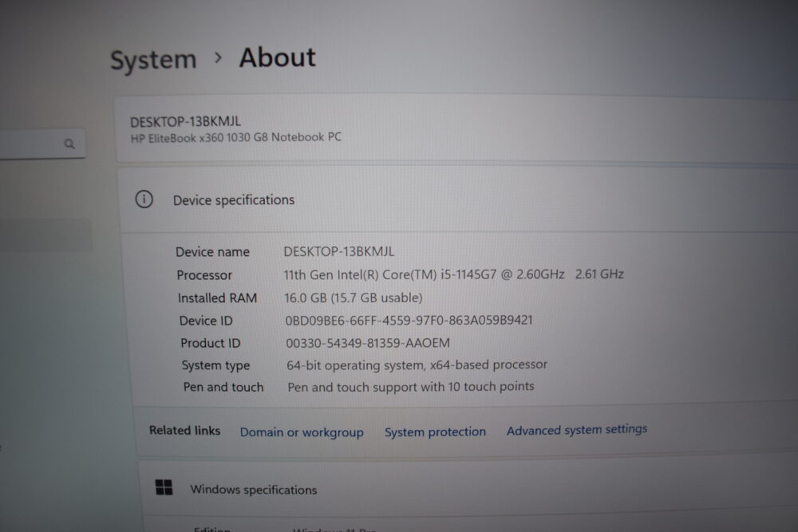798x532 pixels.
Task: Select the 64-bit operating system value
Action: [x=417, y=365]
